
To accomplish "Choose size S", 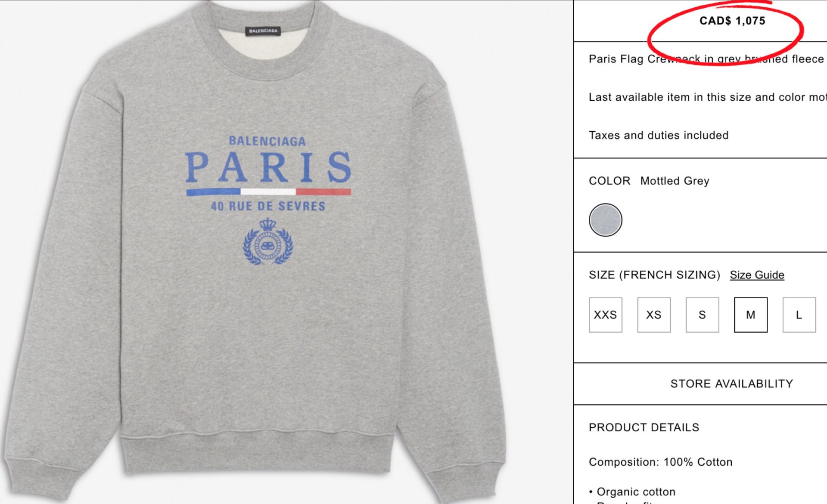I will (702, 315).
